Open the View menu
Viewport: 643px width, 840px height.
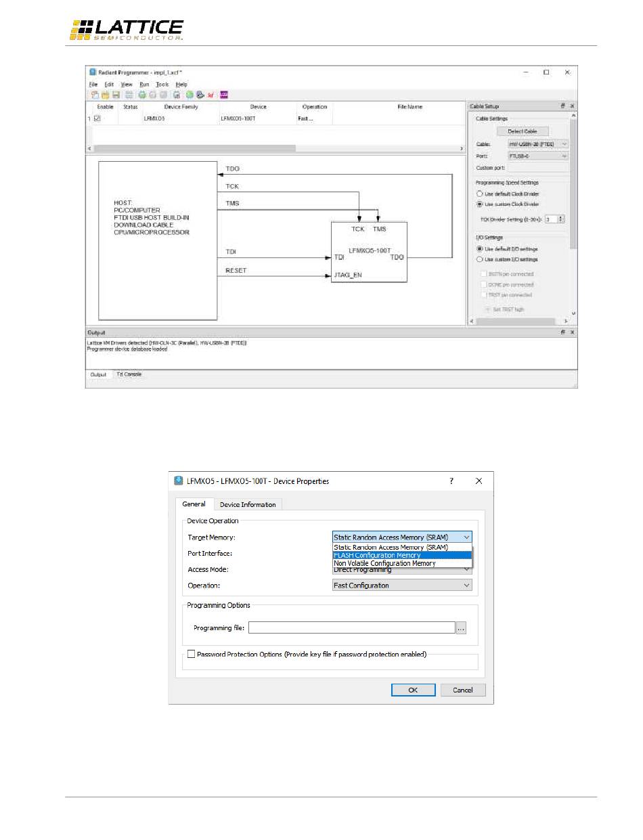pos(127,84)
